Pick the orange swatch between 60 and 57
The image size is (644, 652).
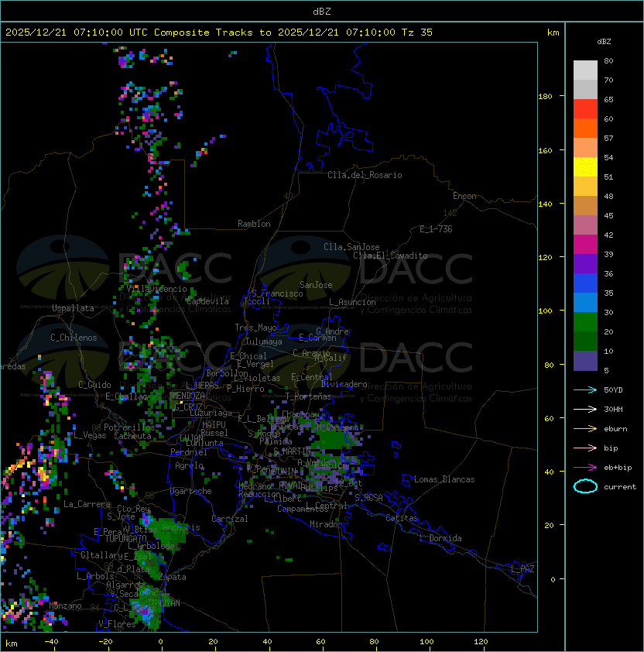(585, 128)
